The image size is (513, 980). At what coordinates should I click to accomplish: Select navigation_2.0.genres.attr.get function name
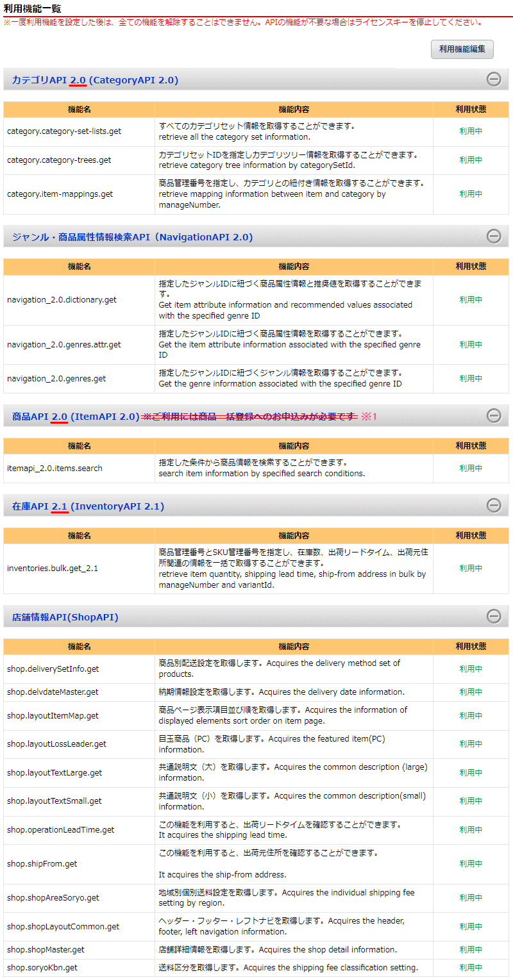[x=63, y=345]
